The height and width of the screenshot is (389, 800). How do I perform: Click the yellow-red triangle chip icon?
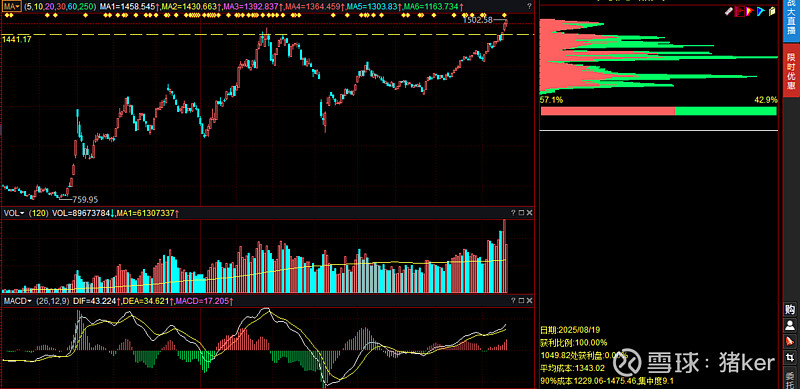pyautogui.click(x=750, y=11)
